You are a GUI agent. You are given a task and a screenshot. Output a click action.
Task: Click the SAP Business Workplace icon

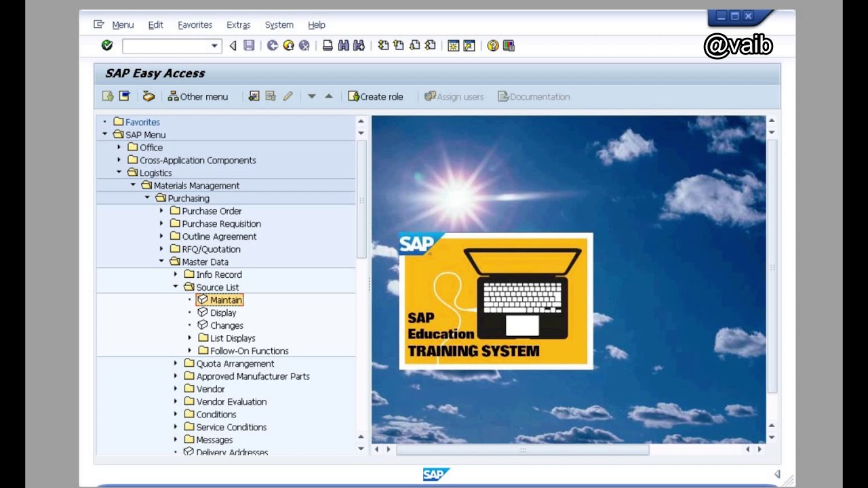click(149, 96)
